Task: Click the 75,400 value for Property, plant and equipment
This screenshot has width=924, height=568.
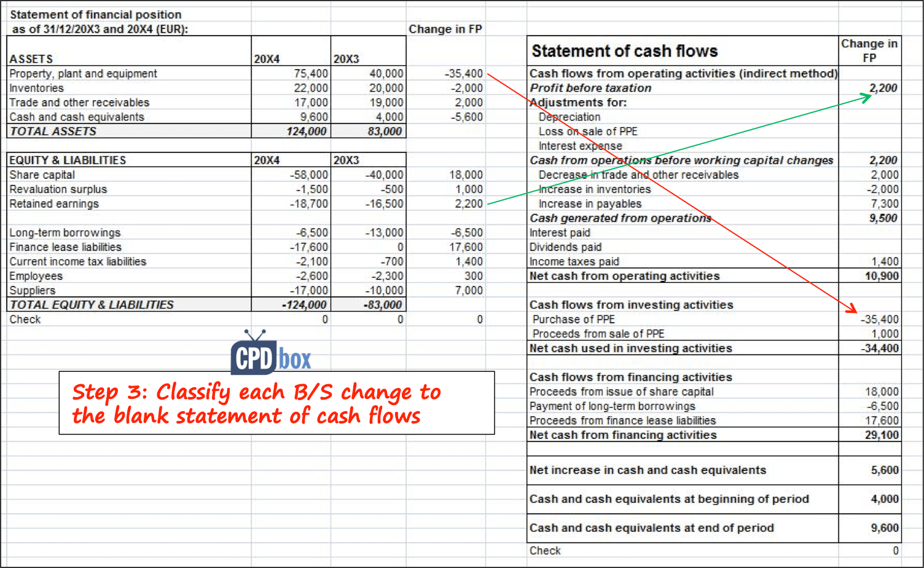Action: (x=311, y=74)
